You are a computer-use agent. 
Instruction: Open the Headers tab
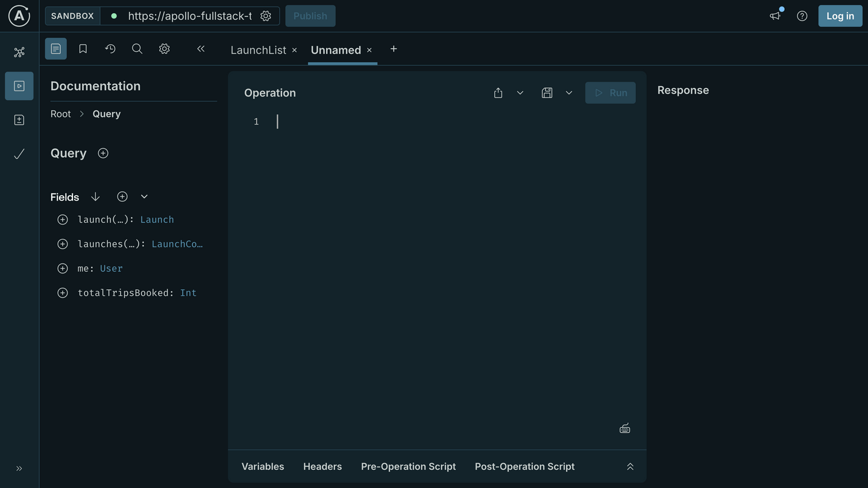click(x=322, y=466)
